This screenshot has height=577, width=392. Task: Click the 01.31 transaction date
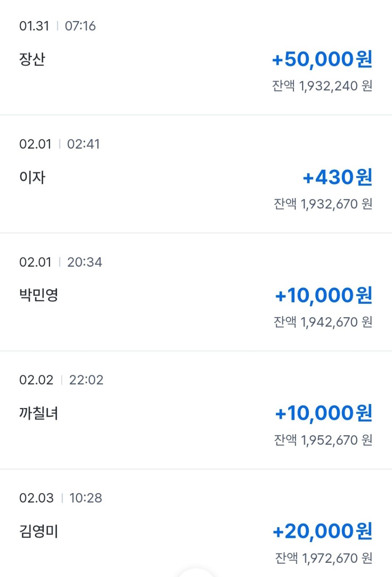(34, 26)
